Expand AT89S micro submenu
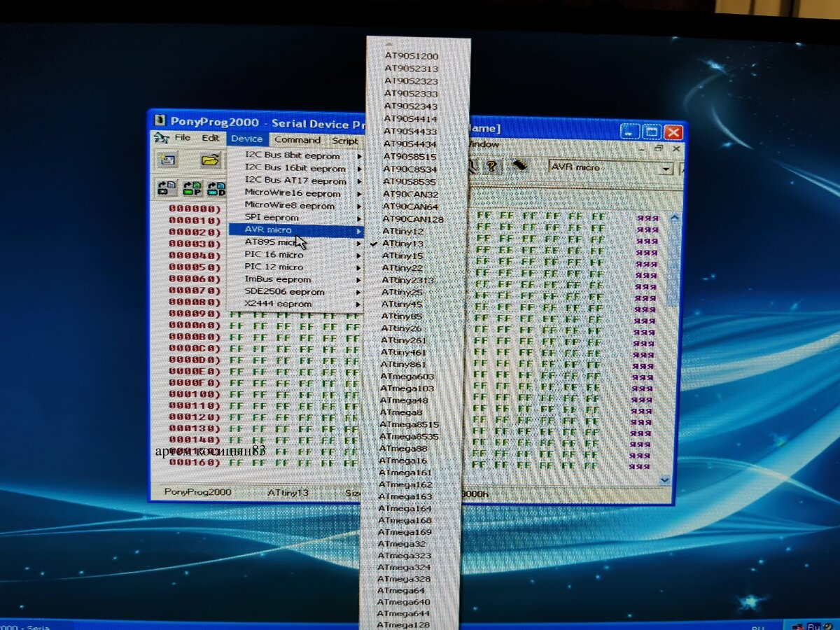The width and height of the screenshot is (840, 630). (297, 242)
